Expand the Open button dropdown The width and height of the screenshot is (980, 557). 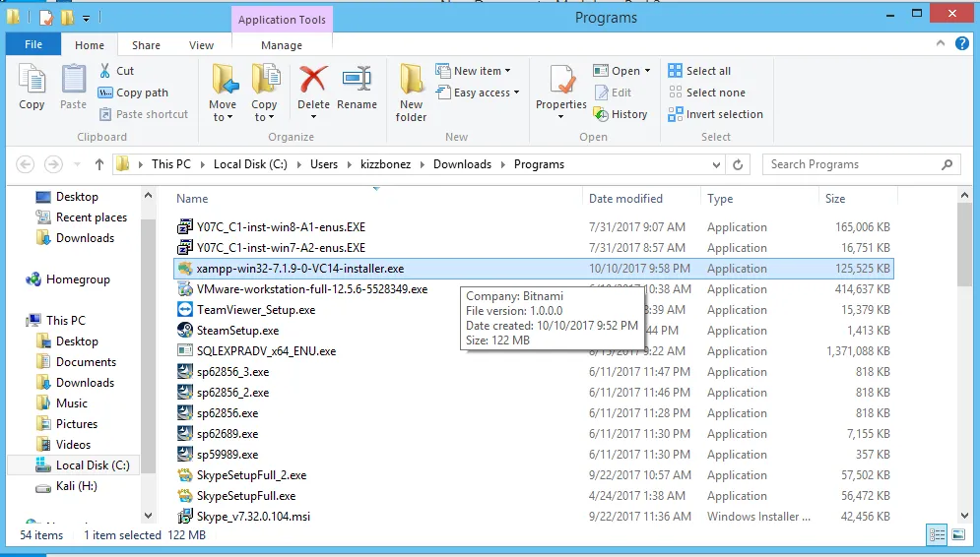coord(647,71)
